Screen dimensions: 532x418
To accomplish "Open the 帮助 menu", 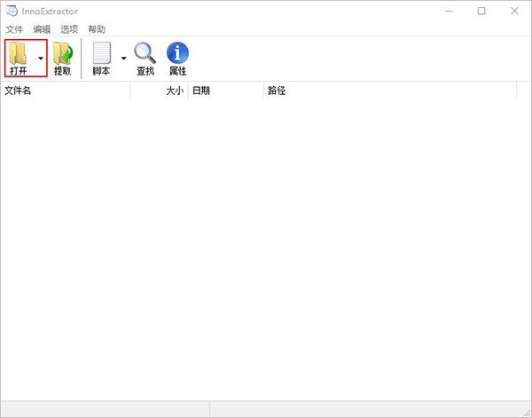I will click(97, 29).
